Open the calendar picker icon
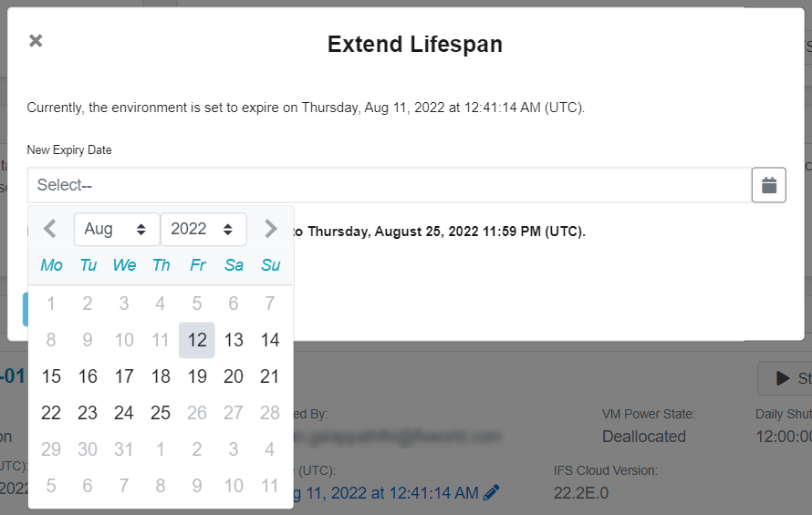This screenshot has height=515, width=812. tap(769, 185)
